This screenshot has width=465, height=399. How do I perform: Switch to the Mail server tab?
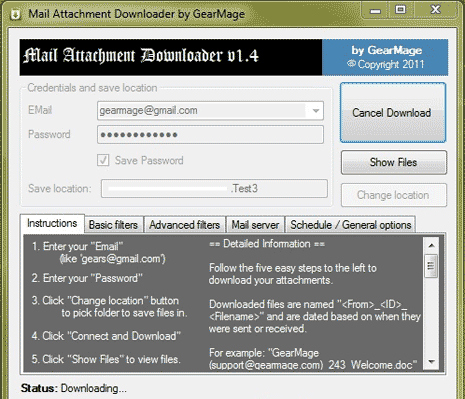tap(255, 225)
